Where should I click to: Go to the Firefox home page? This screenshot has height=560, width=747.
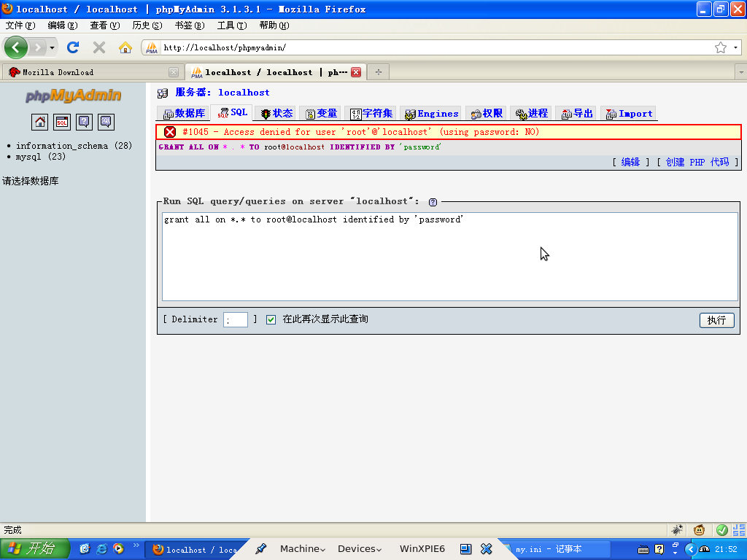coord(125,47)
